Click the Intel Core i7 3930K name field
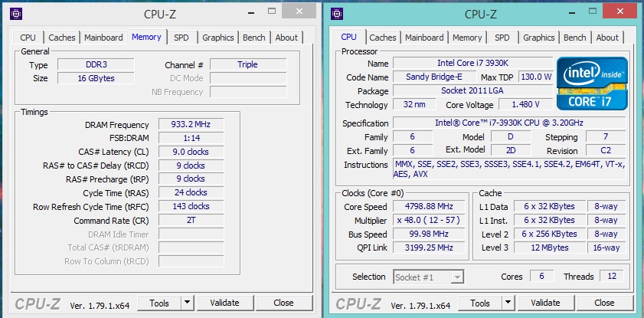The width and height of the screenshot is (644, 318). [472, 64]
